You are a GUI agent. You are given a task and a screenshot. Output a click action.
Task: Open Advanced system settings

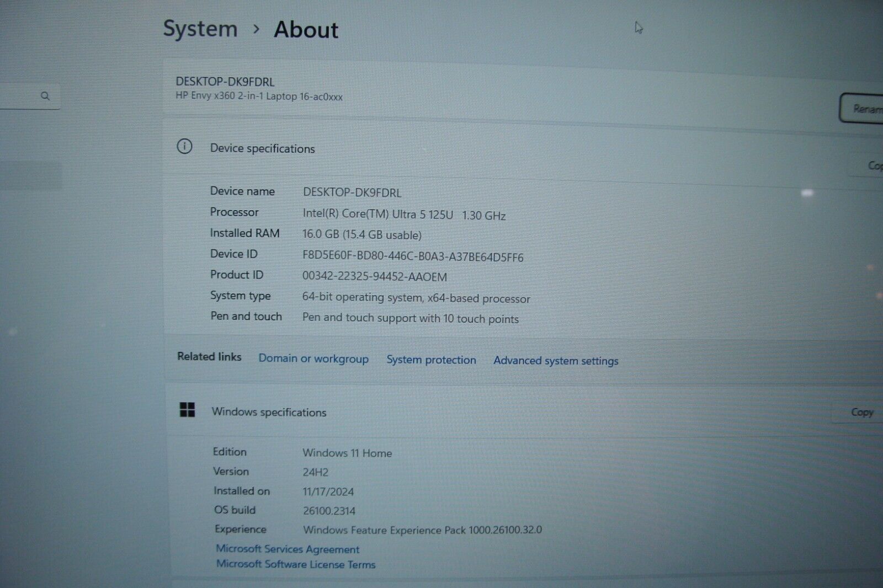[x=556, y=361]
